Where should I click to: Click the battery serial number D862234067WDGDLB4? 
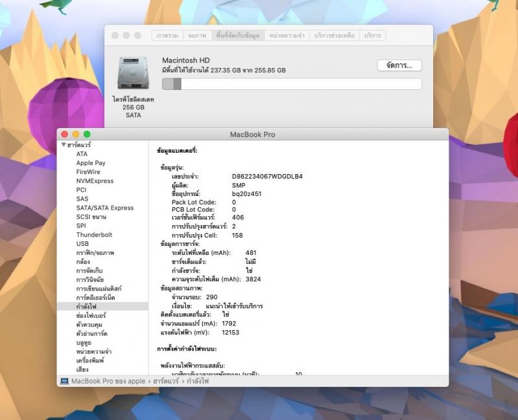pyautogui.click(x=267, y=176)
